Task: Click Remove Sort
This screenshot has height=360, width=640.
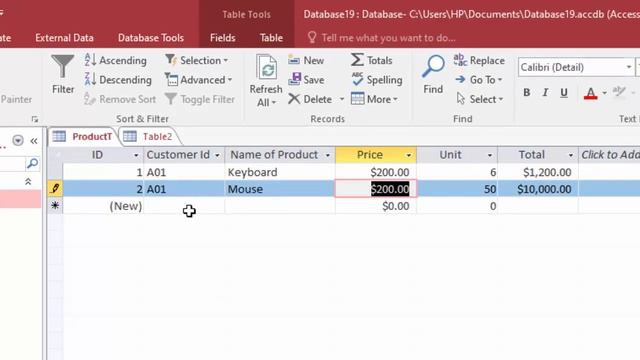Action: (120, 99)
